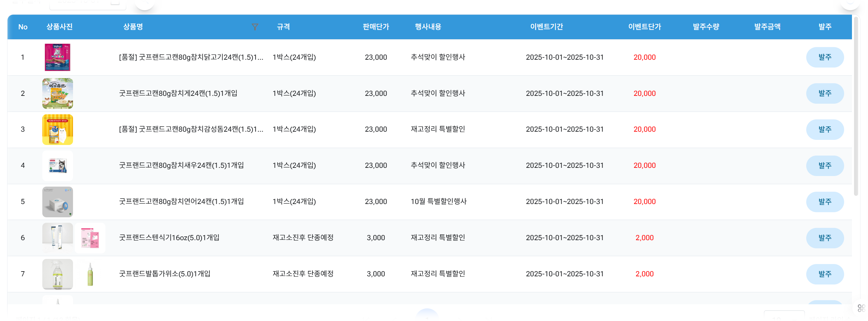Sort by 판매단가 column header

coord(376,27)
